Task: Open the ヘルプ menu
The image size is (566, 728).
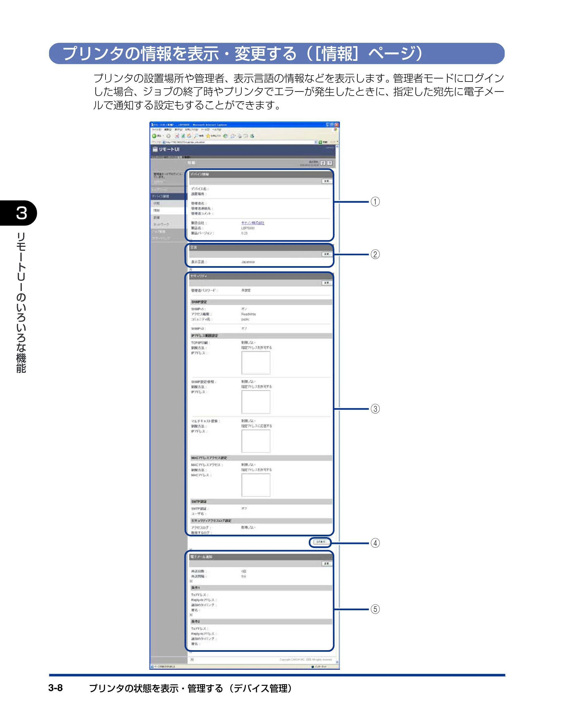Action: (217, 130)
